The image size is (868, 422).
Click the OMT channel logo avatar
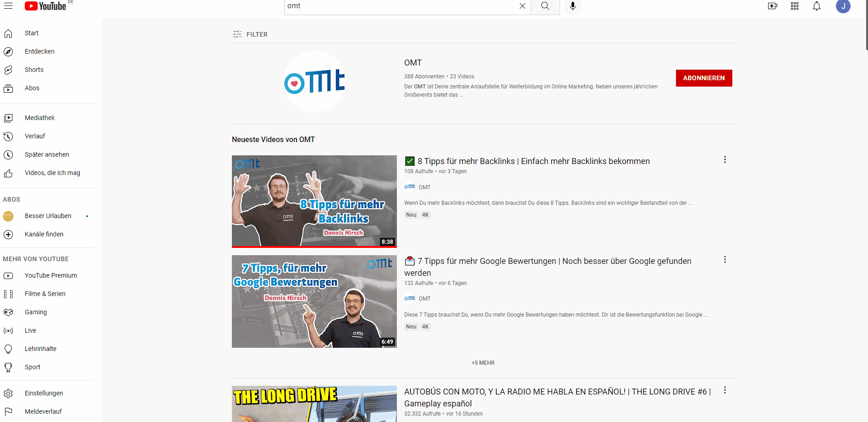tap(314, 82)
